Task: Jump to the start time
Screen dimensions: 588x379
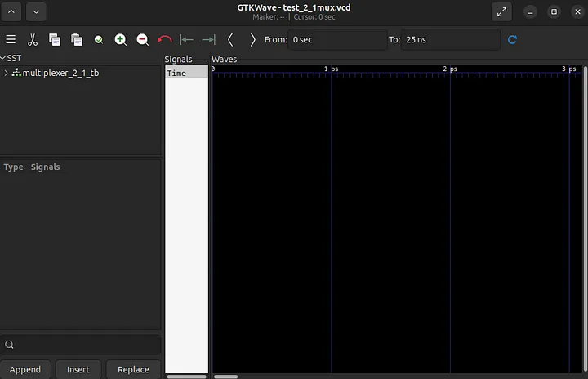Action: (186, 39)
